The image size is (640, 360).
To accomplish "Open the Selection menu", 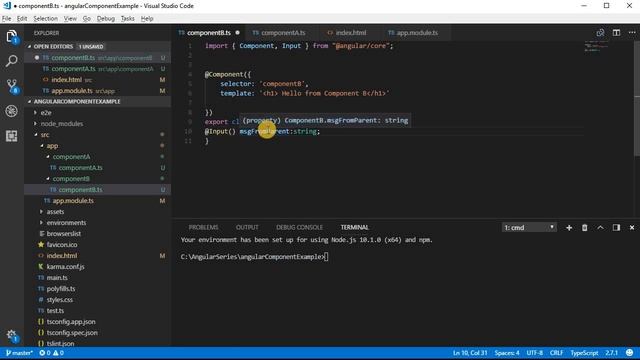I will click(x=45, y=19).
